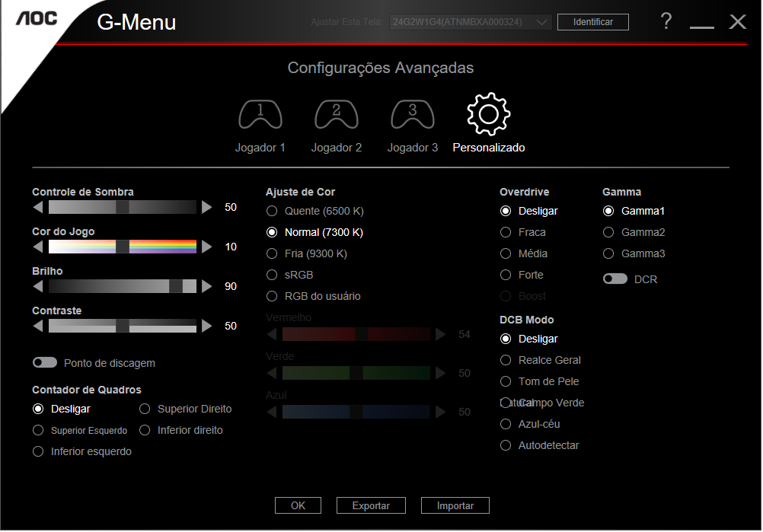Click the Exportar button
Viewport: 763px width, 532px height.
[x=371, y=505]
